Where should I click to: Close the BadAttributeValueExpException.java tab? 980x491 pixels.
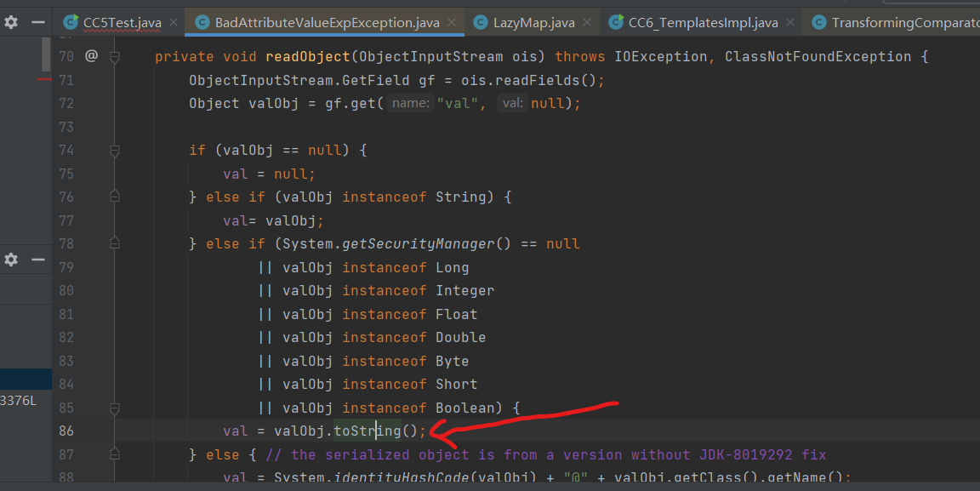453,23
